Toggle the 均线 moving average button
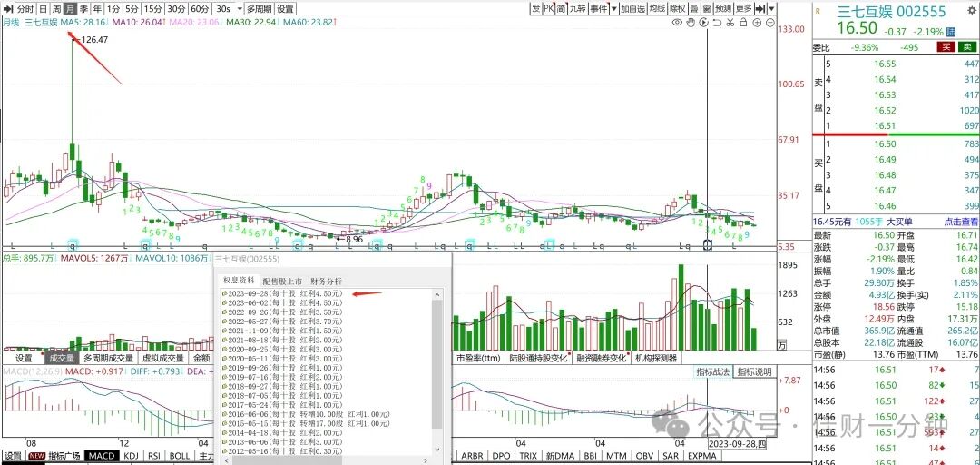The image size is (980, 465). [657, 8]
